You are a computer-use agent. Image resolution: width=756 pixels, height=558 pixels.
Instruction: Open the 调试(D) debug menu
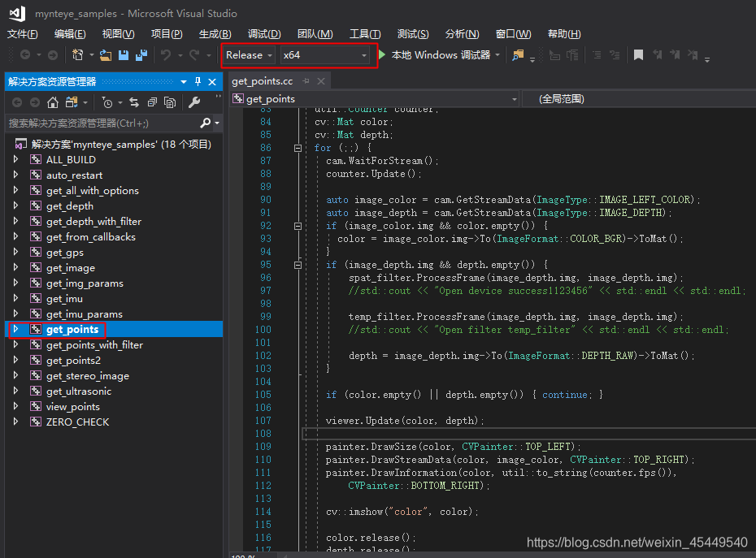(x=264, y=33)
